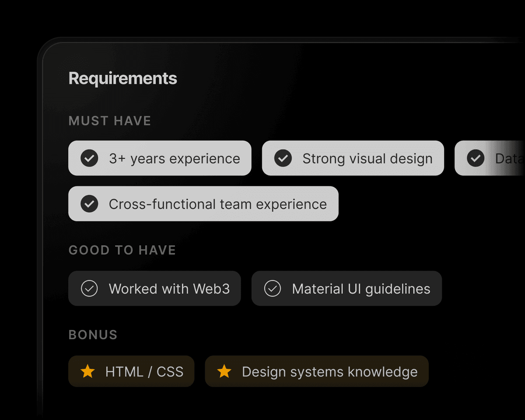Screen dimensions: 525x420
Task: Click the Requirements heading
Action: pos(122,78)
